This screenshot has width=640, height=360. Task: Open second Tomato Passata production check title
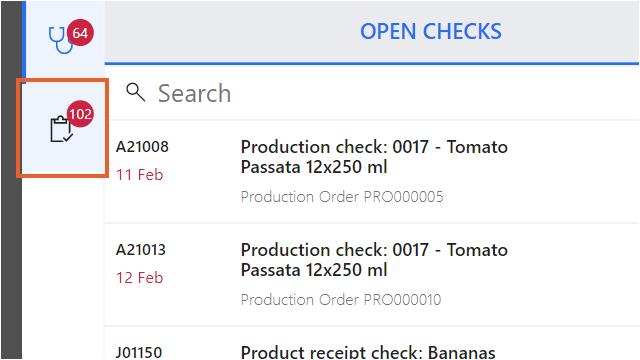pos(374,260)
